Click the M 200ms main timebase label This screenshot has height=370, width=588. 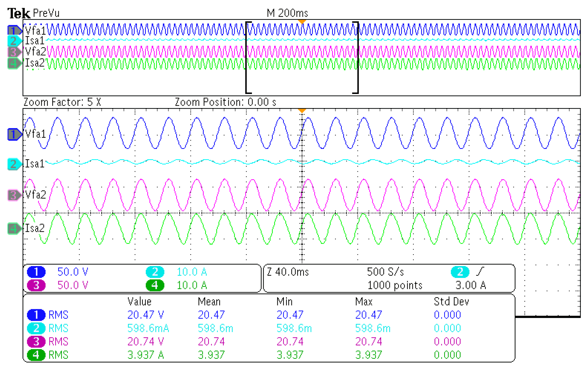(287, 13)
